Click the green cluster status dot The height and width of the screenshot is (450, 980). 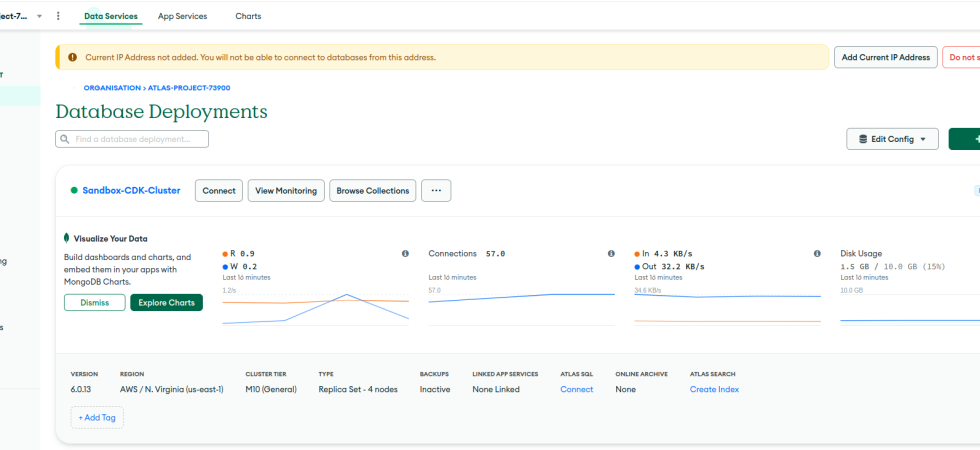[74, 191]
